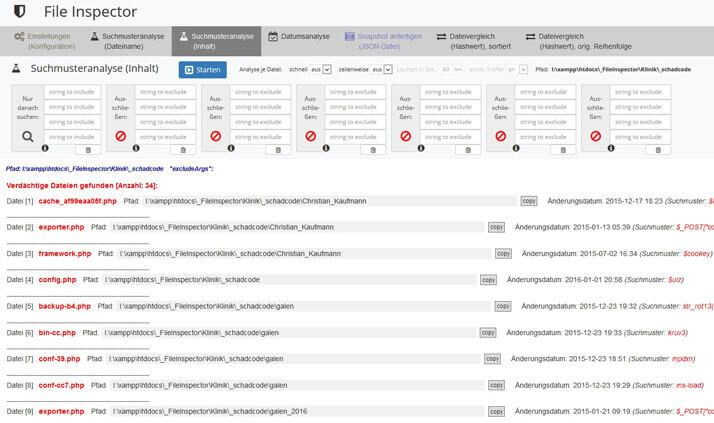Viewport: 714px width, 423px height.
Task: Open the 'Erster Treffer' dropdown
Action: [x=517, y=70]
